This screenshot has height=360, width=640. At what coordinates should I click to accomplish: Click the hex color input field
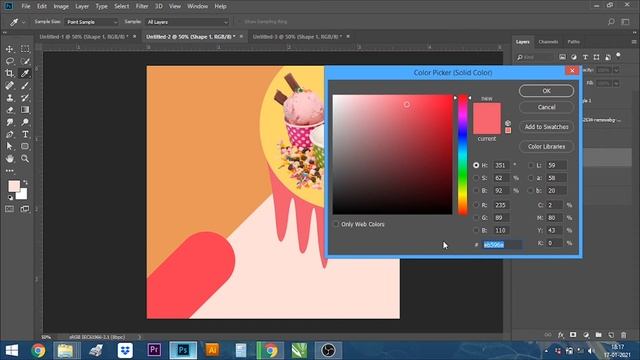pos(502,244)
